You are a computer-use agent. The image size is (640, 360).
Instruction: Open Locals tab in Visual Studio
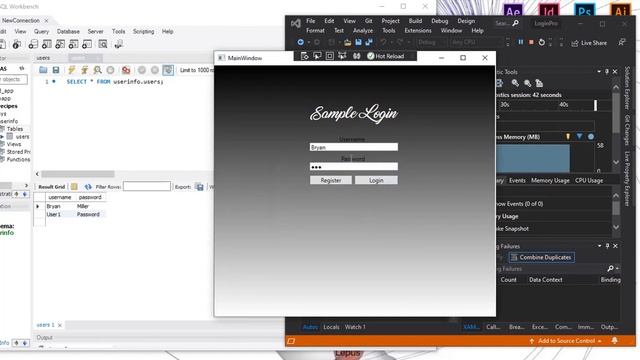(331, 327)
